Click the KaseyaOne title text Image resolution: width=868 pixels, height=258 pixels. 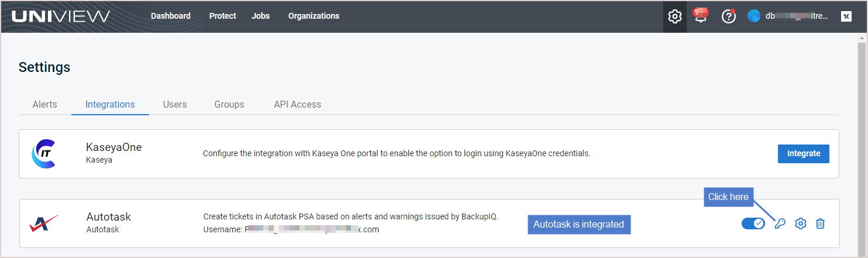coord(114,147)
